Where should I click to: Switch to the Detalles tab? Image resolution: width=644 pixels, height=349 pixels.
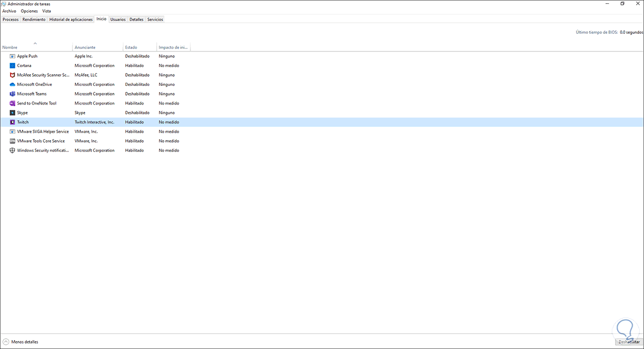(136, 19)
